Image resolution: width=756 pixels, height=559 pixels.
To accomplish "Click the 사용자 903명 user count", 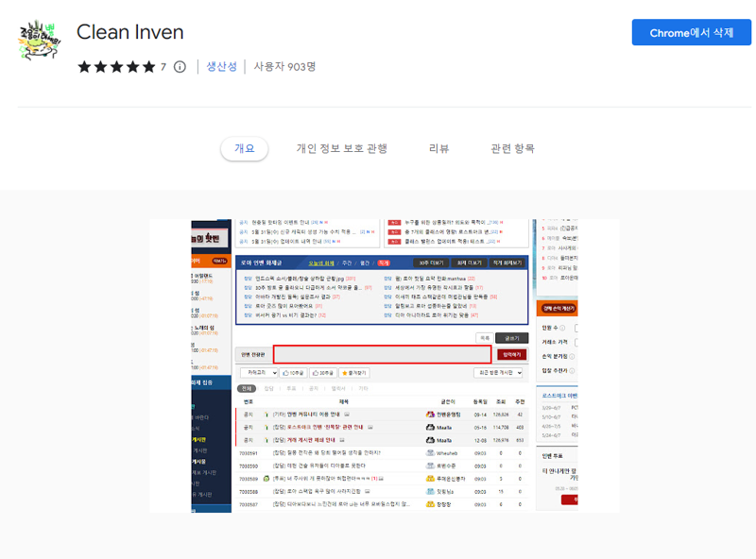I will pos(285,66).
